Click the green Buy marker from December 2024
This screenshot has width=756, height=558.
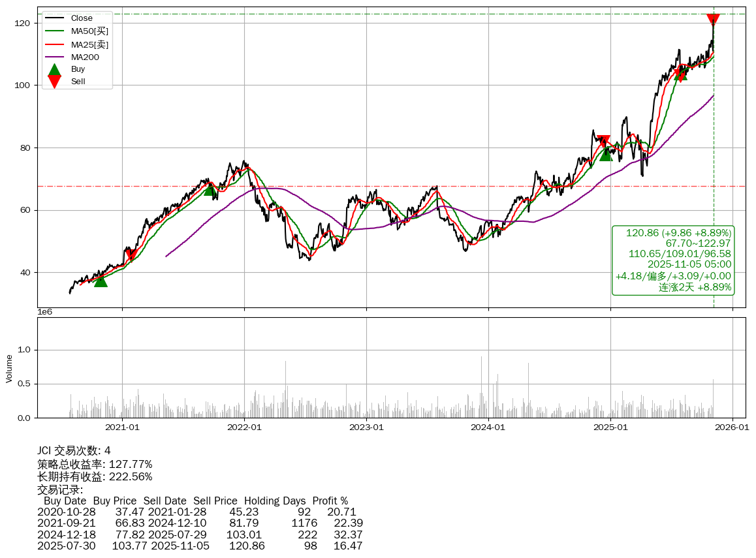tap(606, 154)
